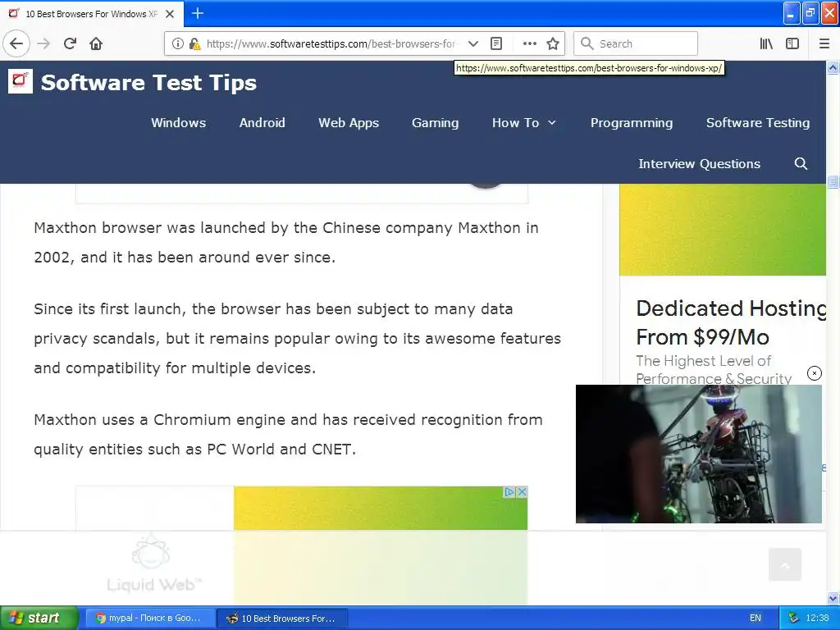Click the Liquid Web ad logo
Viewport: 840px width, 630px height.
click(x=153, y=563)
